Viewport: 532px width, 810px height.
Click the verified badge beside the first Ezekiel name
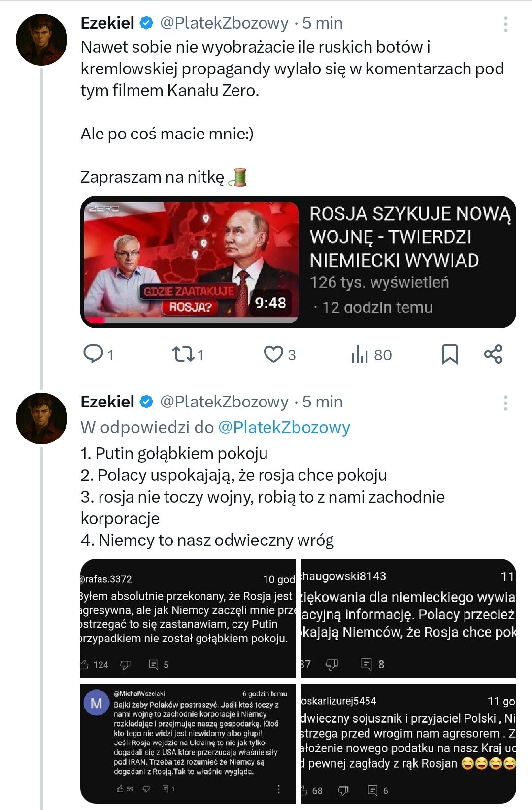pos(146,23)
